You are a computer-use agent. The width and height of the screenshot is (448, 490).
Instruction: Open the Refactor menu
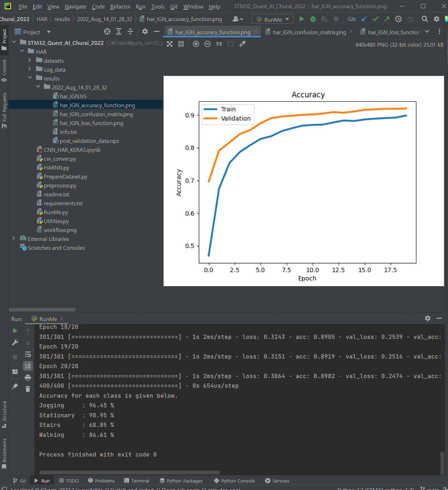click(x=120, y=6)
